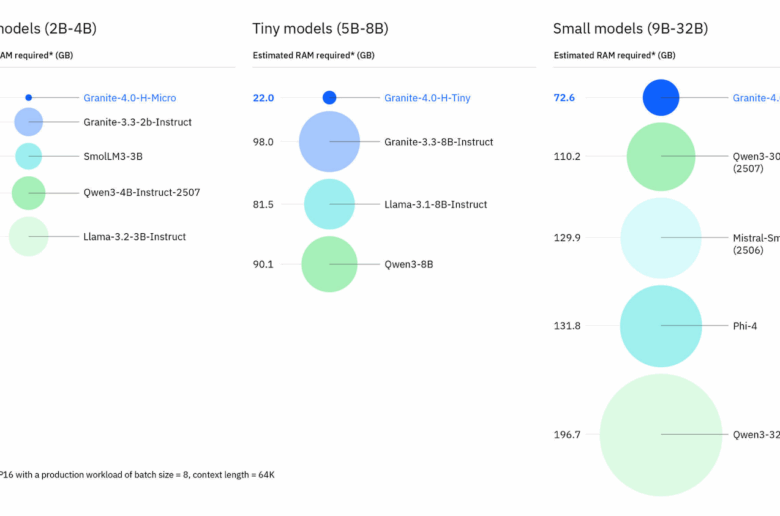Click the 90.1 RAM value
This screenshot has width=780, height=516.
coord(264,264)
